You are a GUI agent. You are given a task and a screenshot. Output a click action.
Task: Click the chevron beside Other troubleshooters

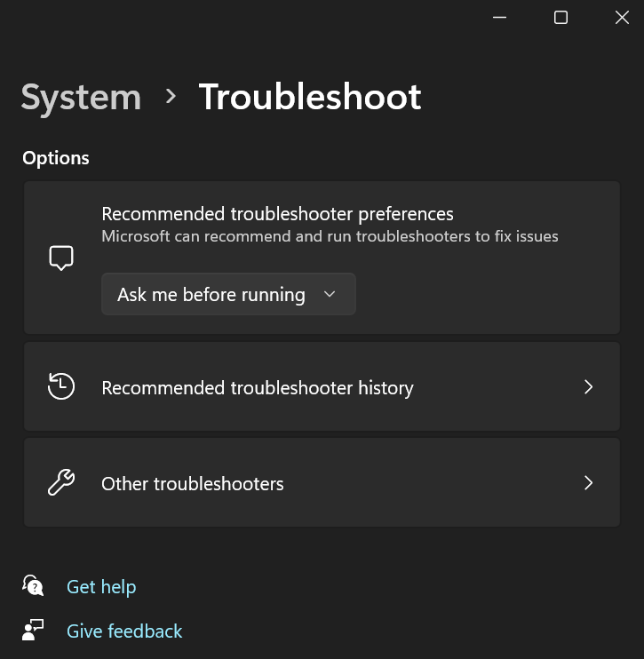[588, 483]
